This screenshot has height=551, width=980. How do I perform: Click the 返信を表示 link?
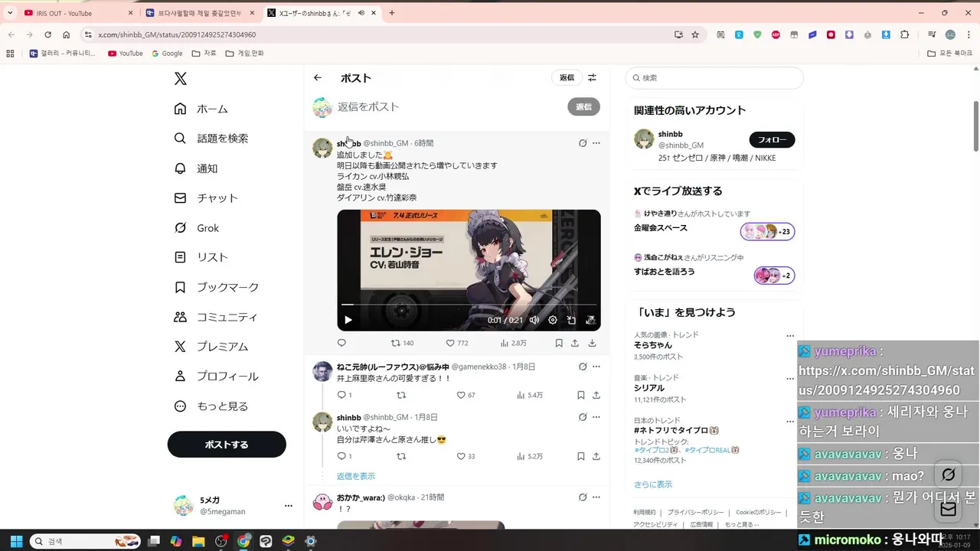coord(356,476)
